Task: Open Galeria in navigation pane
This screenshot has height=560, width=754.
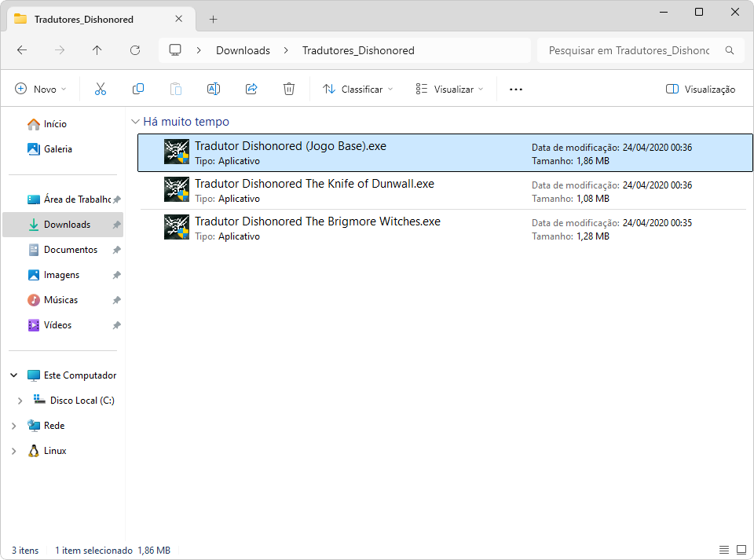Action: 50,149
